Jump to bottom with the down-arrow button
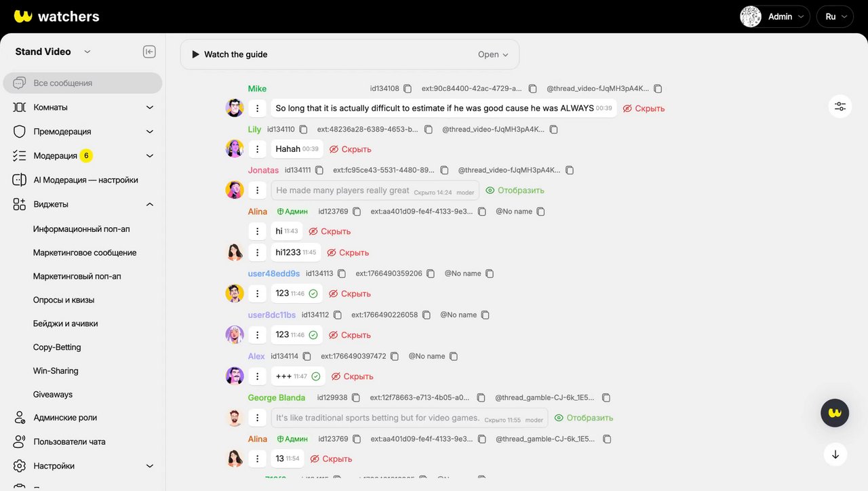The image size is (868, 491). click(x=835, y=454)
